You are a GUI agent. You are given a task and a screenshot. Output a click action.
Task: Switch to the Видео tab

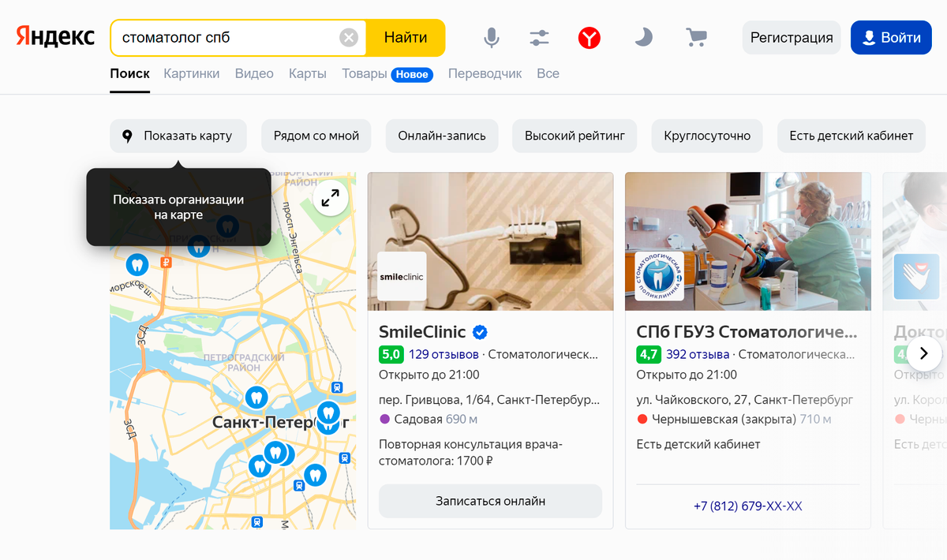[x=254, y=73]
